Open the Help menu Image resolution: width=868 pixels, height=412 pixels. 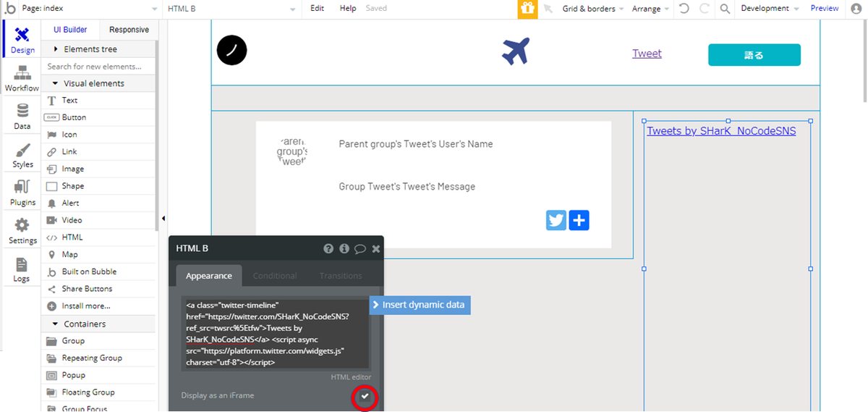click(348, 9)
